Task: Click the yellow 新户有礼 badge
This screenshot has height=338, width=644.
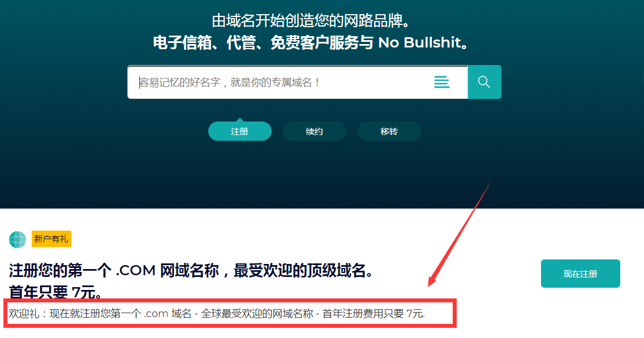Action: [51, 239]
